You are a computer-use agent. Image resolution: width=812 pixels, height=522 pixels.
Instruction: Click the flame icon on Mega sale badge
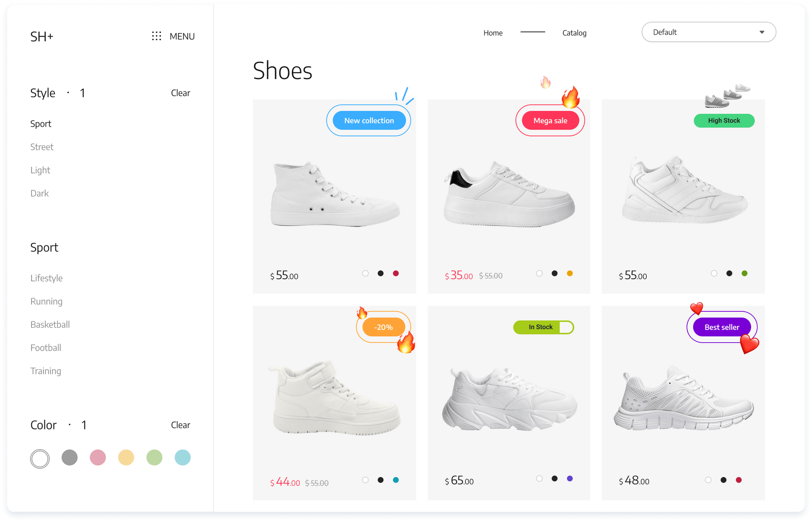570,97
